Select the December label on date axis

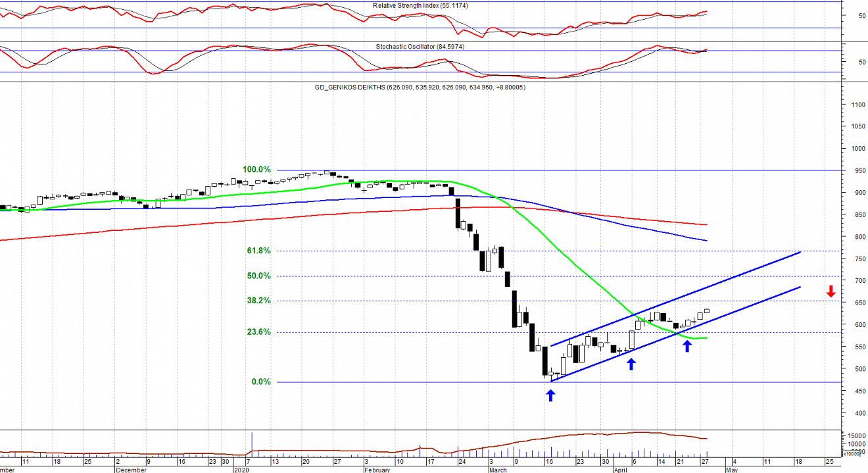point(132,470)
